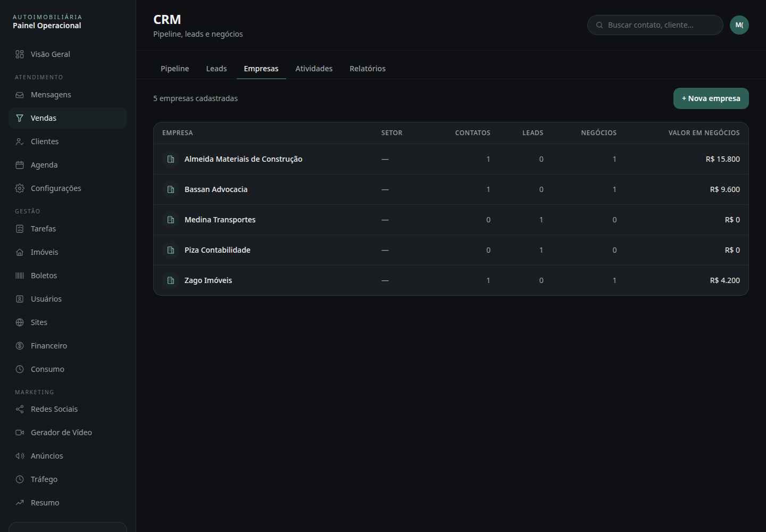Click the Resumo trend-line icon
Image resolution: width=766 pixels, height=532 pixels.
[x=20, y=503]
